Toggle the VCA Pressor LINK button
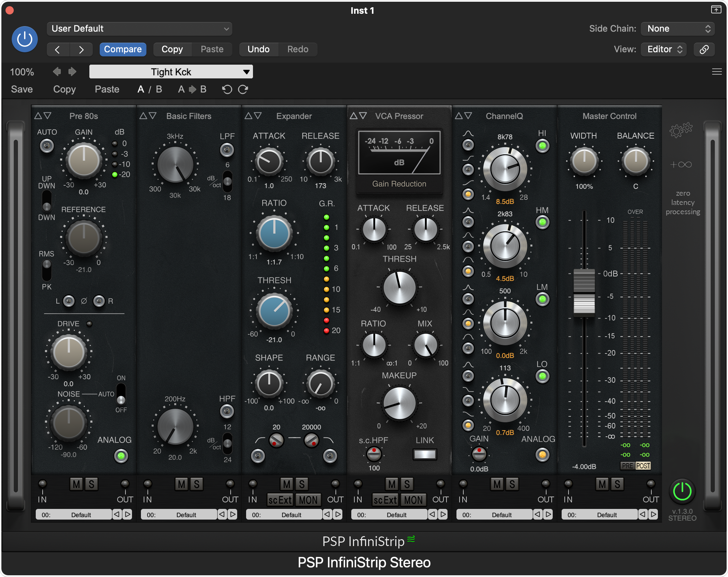 (x=425, y=454)
